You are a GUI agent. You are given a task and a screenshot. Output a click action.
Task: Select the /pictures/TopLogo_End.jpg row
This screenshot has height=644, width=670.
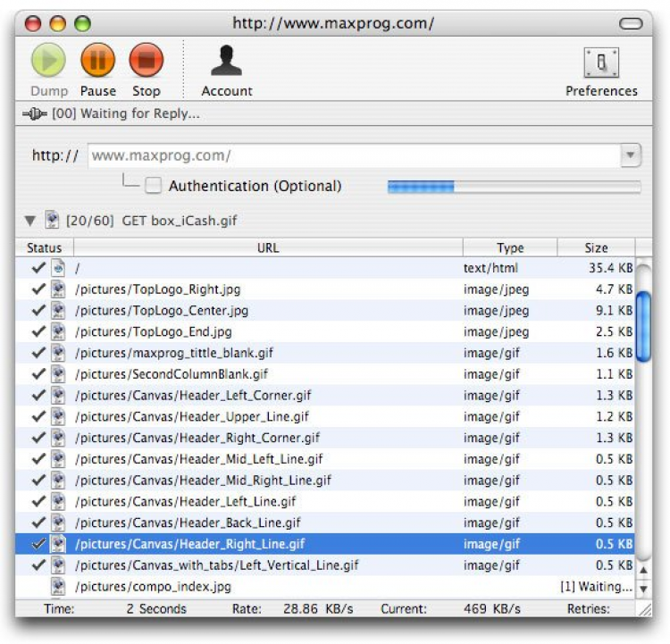[325, 331]
